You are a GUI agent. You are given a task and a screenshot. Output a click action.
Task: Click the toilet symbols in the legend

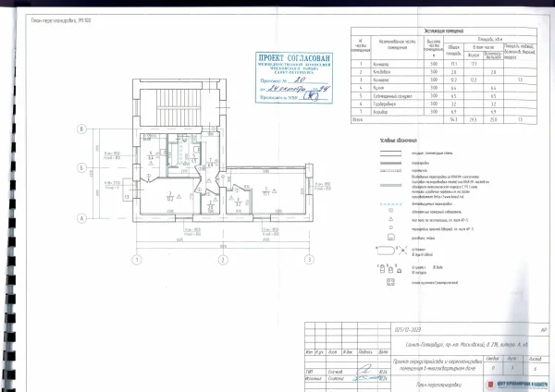click(389, 269)
